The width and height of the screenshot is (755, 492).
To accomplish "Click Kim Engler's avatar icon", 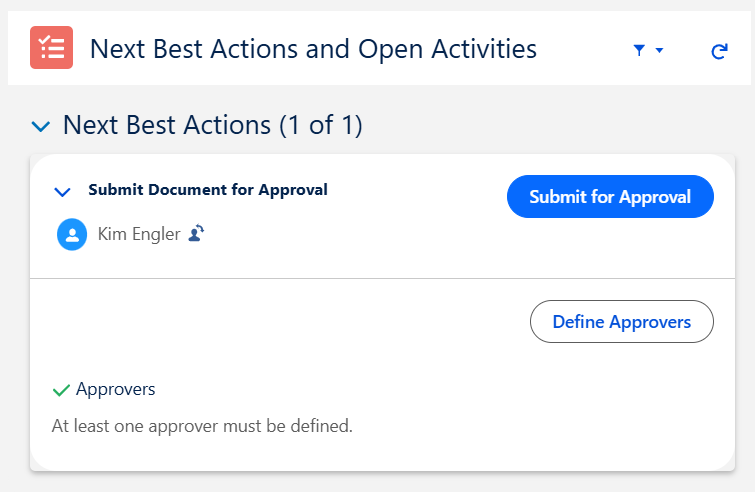I will (x=72, y=235).
